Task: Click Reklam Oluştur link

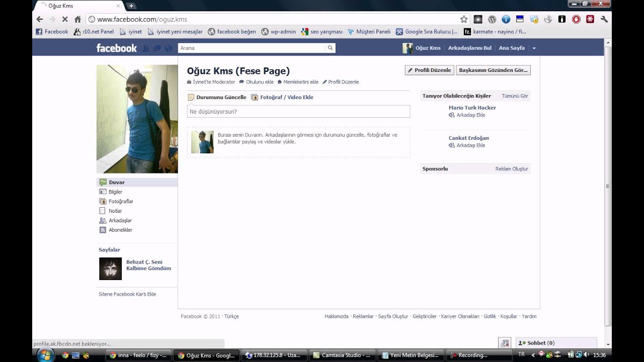Action: (512, 169)
